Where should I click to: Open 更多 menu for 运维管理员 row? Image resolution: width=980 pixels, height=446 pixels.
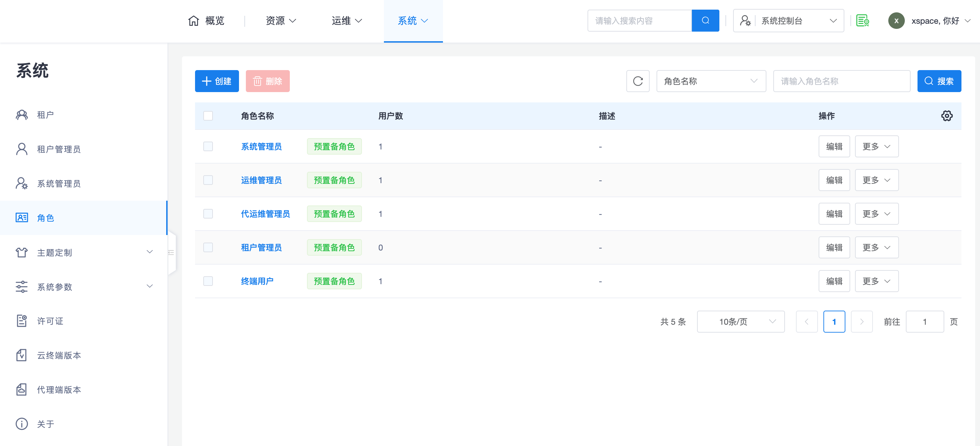pos(877,180)
